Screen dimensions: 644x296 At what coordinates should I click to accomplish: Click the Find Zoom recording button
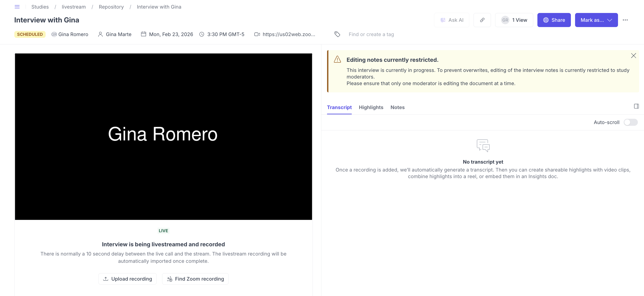195,279
